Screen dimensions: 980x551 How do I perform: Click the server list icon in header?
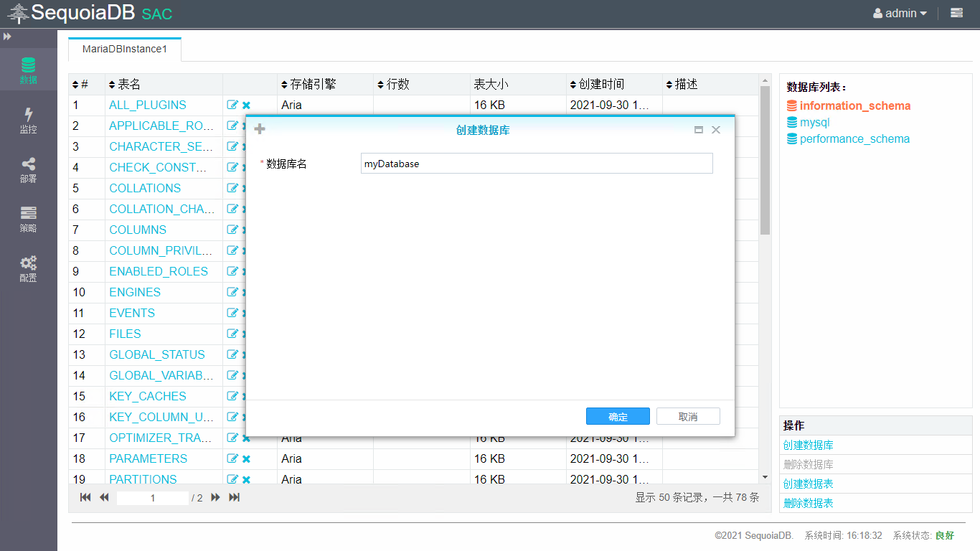(x=956, y=13)
